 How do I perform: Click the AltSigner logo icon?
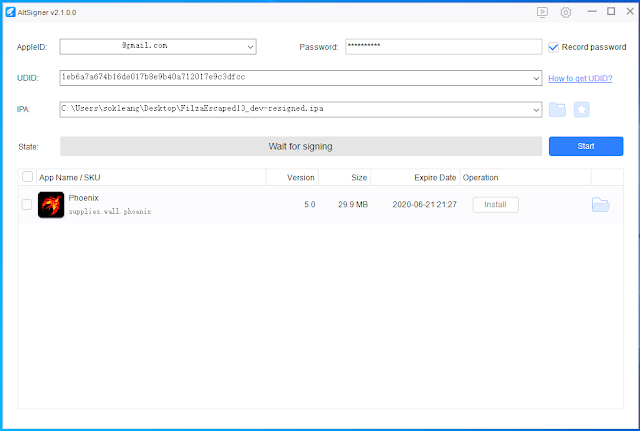(10, 12)
